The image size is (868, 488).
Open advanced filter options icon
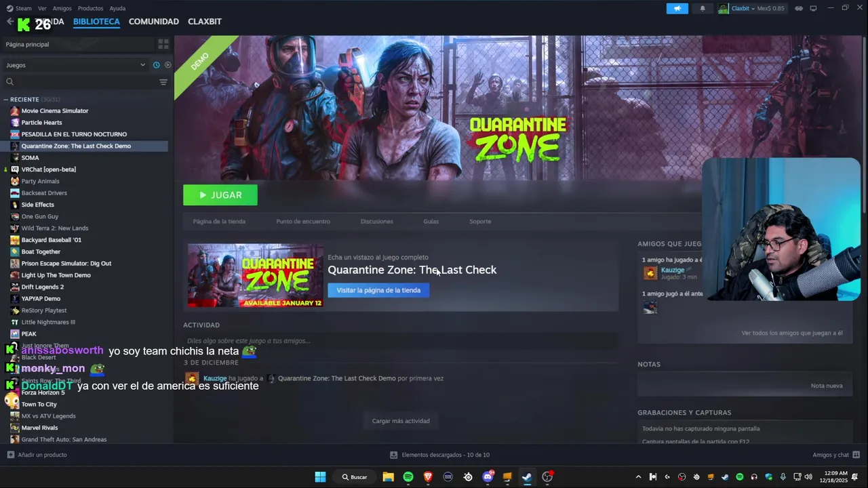163,82
